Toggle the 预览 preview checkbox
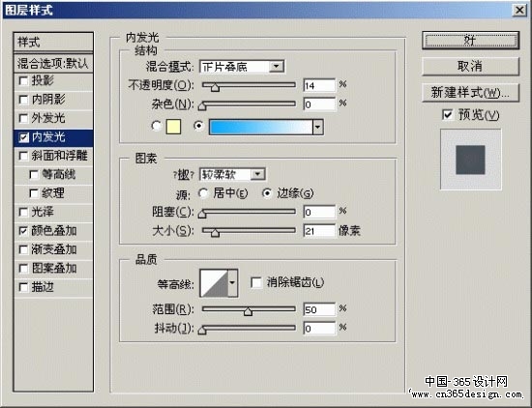 coord(448,115)
